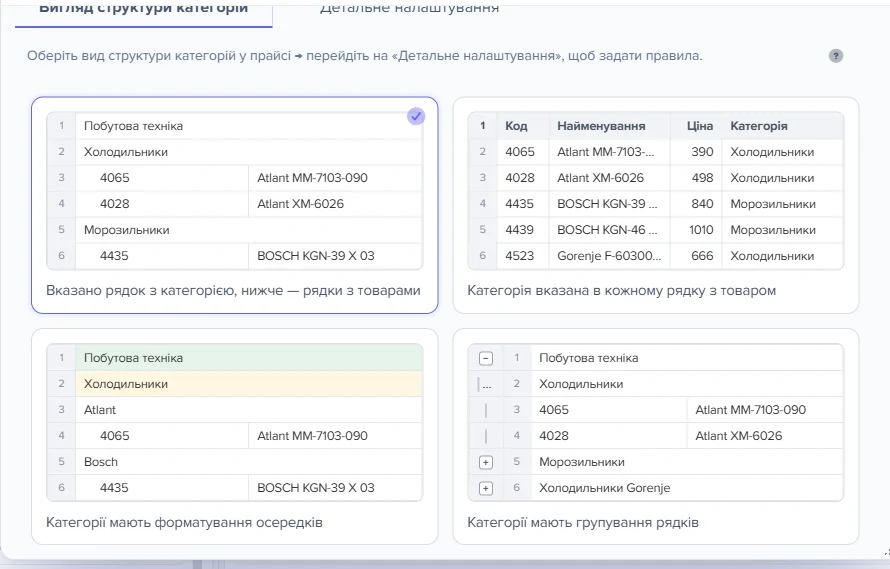The height and width of the screenshot is (569, 890).
Task: Click yellow highlighted Холодильники cell
Action: click(249, 384)
